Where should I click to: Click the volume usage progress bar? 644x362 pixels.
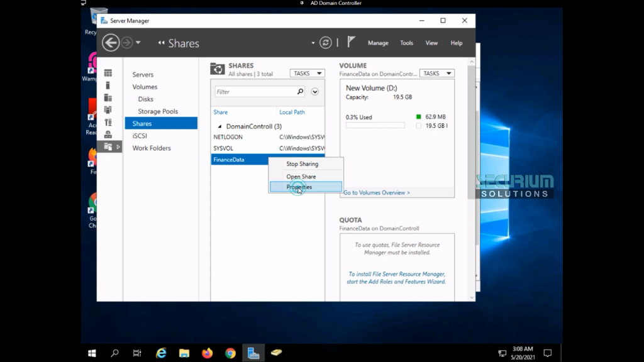click(375, 126)
